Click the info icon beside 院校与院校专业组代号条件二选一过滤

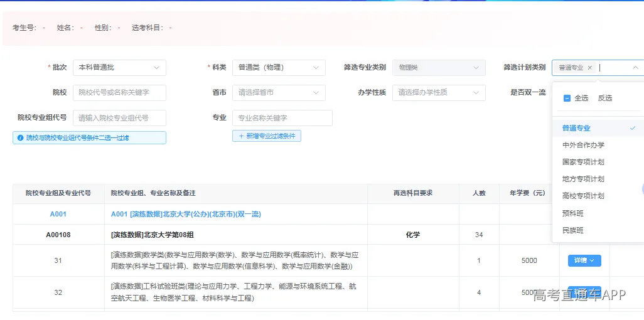[x=20, y=138]
